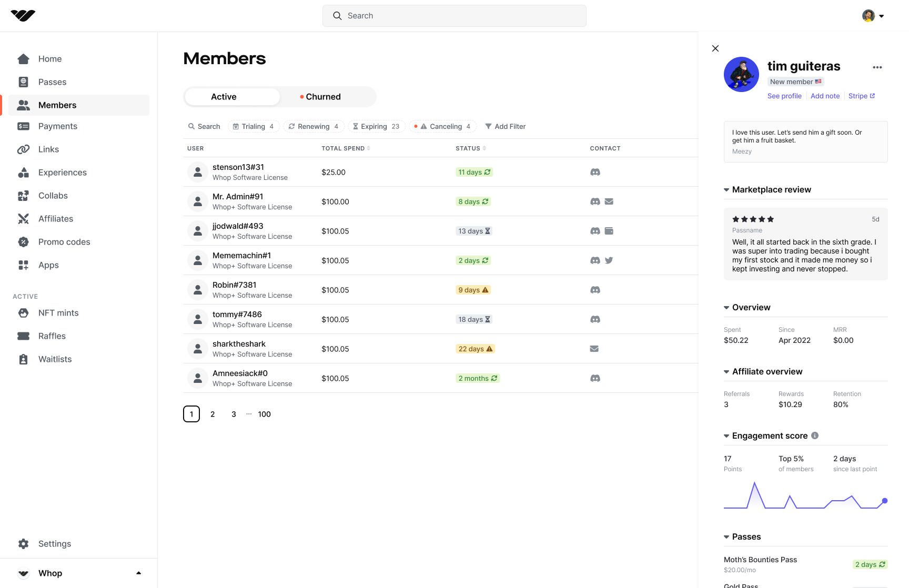909x588 pixels.
Task: Click the Whop logo in top-left corner
Action: tap(23, 16)
